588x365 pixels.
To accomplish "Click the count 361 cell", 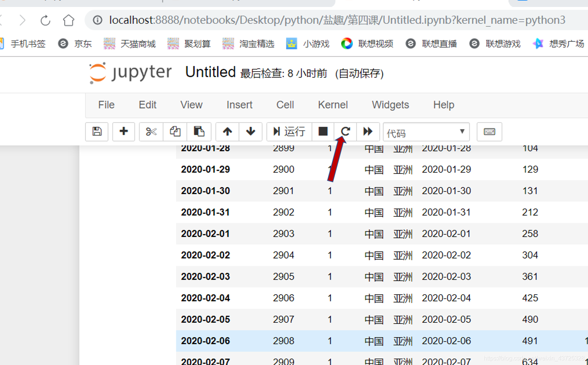I will [530, 277].
